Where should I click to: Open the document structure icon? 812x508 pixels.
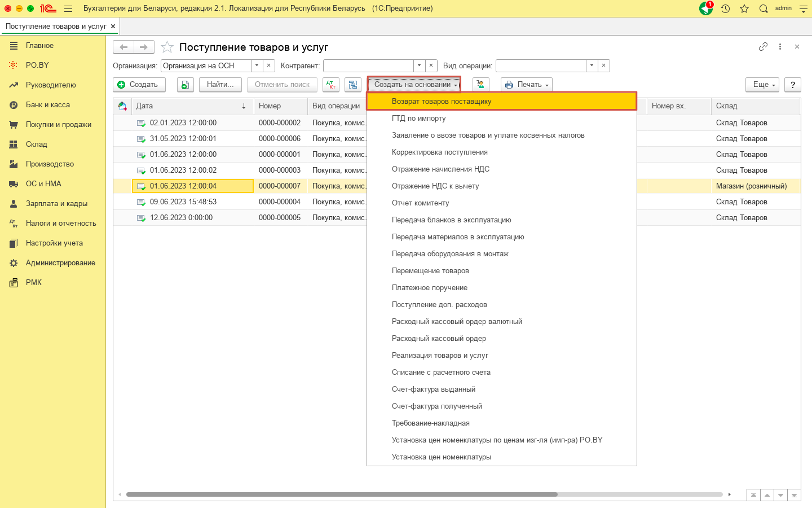[353, 85]
